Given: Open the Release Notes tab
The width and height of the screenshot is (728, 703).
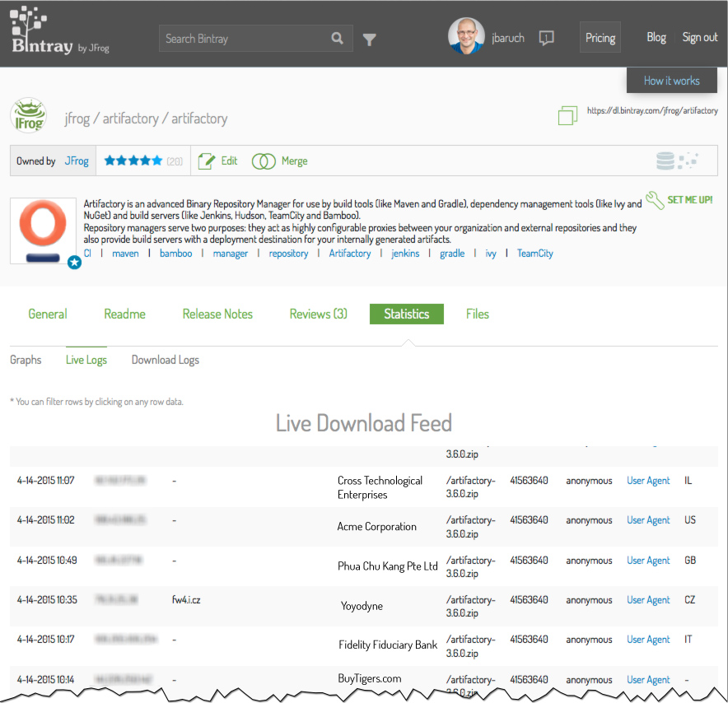Looking at the screenshot, I should pos(217,314).
